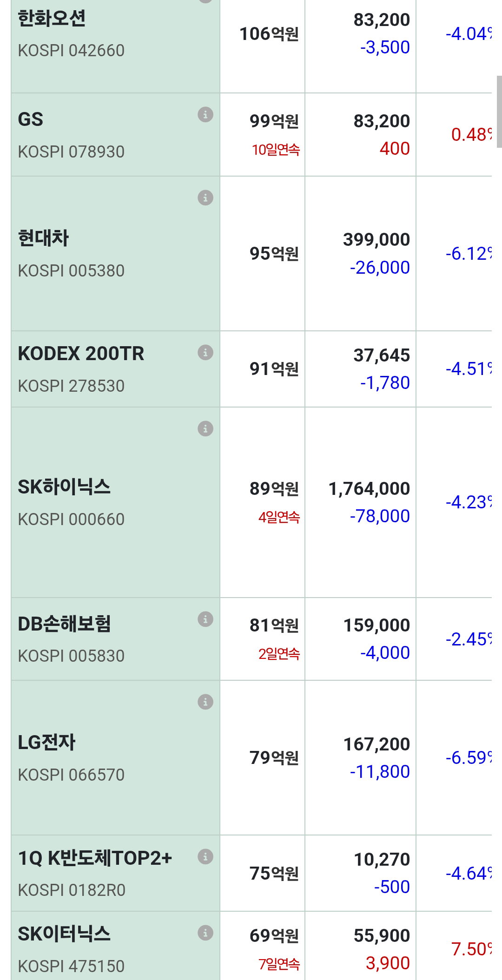502x980 pixels.
Task: Open the SK하이닉스 stock page
Action: (64, 487)
